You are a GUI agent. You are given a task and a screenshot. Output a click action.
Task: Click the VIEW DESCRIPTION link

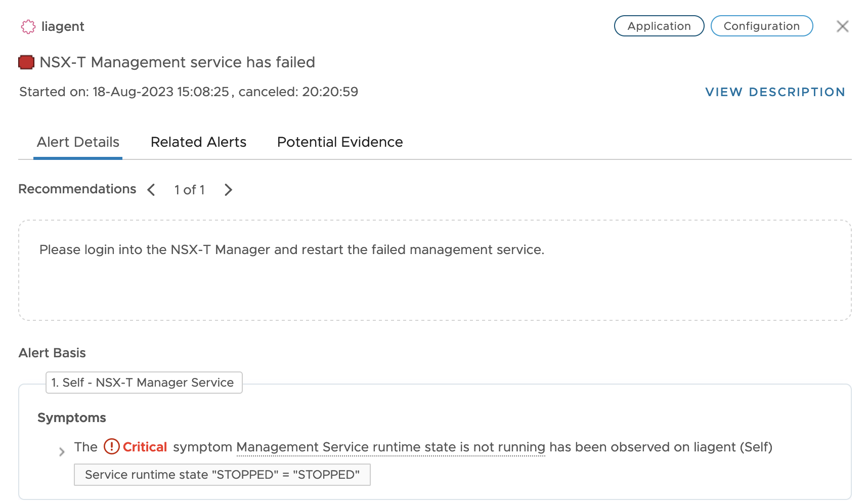tap(775, 92)
